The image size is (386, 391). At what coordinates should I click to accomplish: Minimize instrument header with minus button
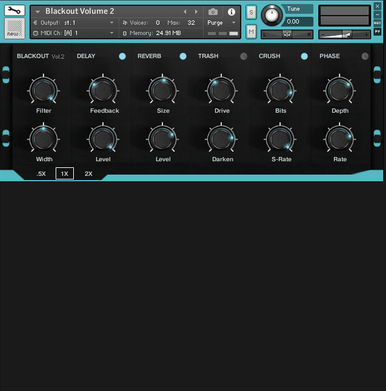click(x=377, y=15)
